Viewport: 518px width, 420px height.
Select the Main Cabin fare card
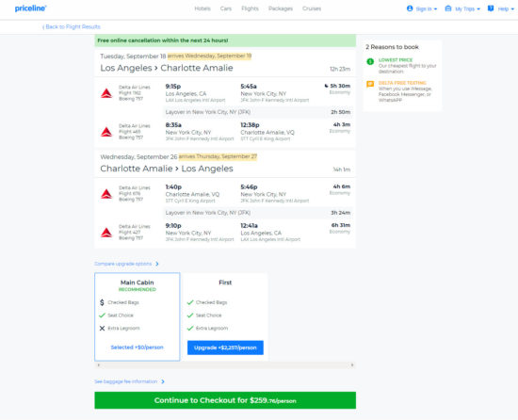tap(138, 316)
